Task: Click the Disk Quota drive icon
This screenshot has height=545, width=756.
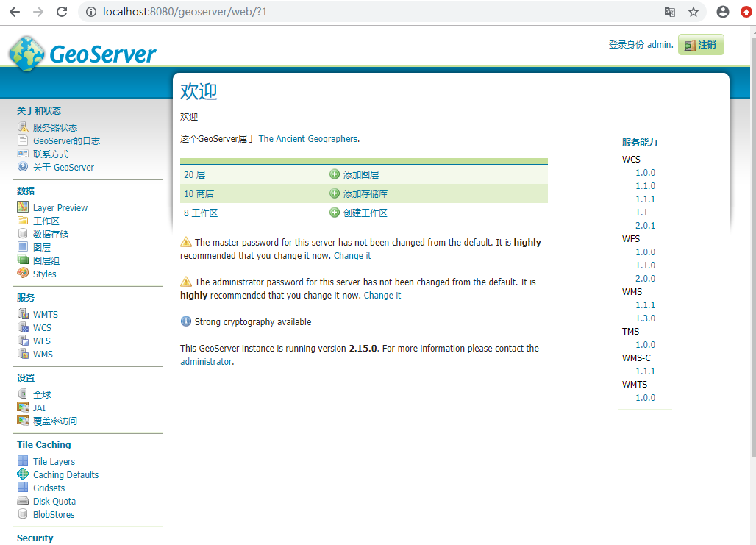Action: 23,501
